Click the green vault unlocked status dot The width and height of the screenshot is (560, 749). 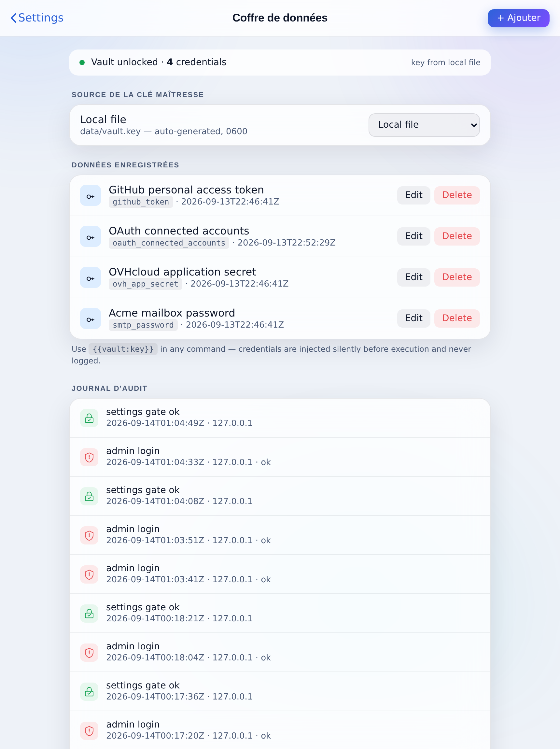coord(82,63)
